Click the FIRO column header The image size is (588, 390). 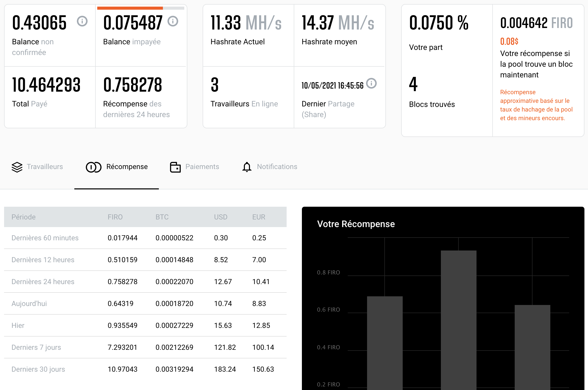point(115,217)
